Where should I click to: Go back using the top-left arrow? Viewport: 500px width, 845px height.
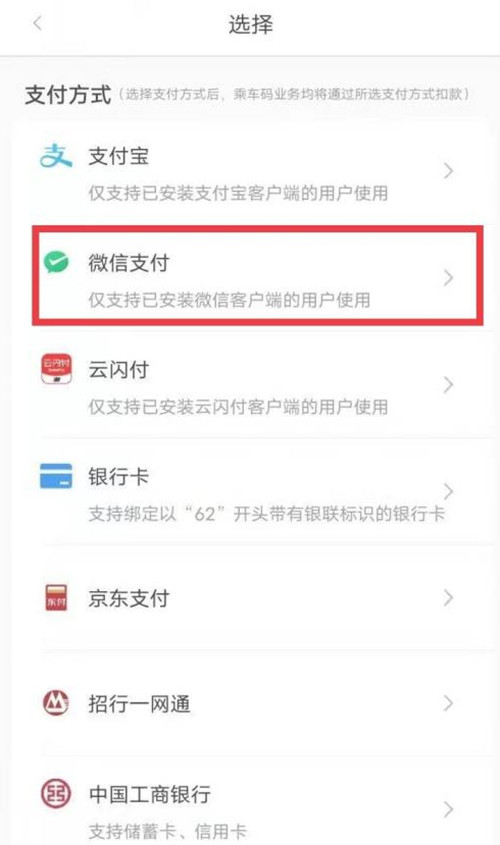[x=37, y=24]
